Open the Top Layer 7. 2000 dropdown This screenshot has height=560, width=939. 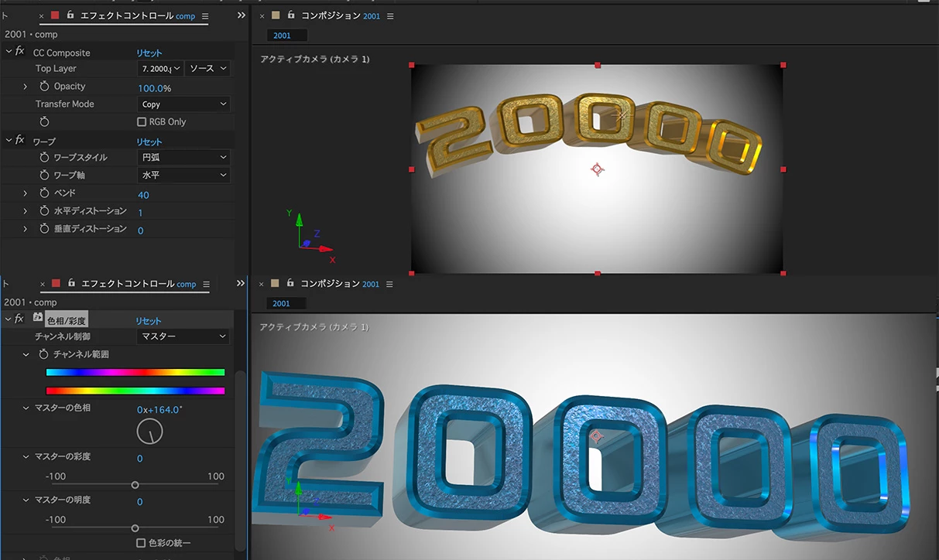pyautogui.click(x=160, y=69)
